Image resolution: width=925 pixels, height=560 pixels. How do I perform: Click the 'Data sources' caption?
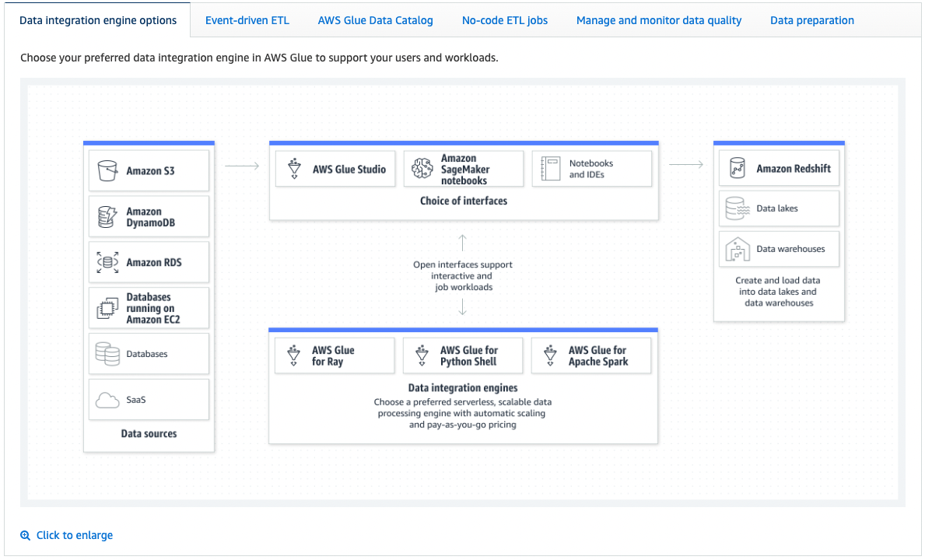[x=149, y=434]
